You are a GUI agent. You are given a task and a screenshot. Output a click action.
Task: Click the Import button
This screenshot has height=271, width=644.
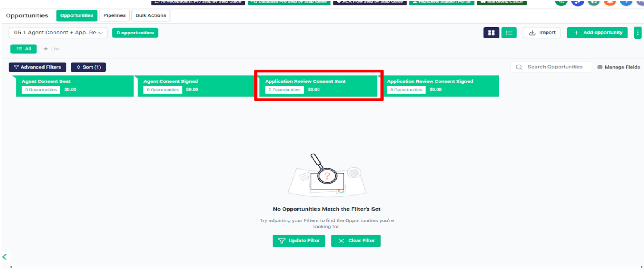[542, 33]
